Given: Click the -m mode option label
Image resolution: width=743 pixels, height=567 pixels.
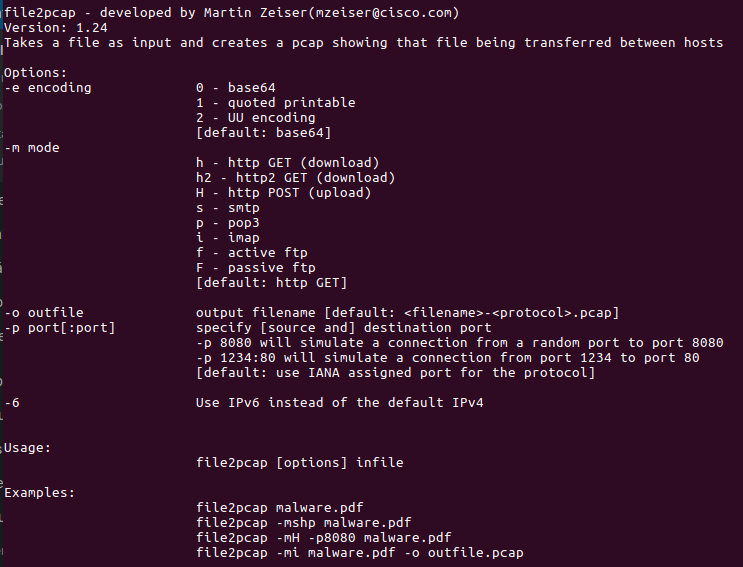Looking at the screenshot, I should pyautogui.click(x=32, y=148).
